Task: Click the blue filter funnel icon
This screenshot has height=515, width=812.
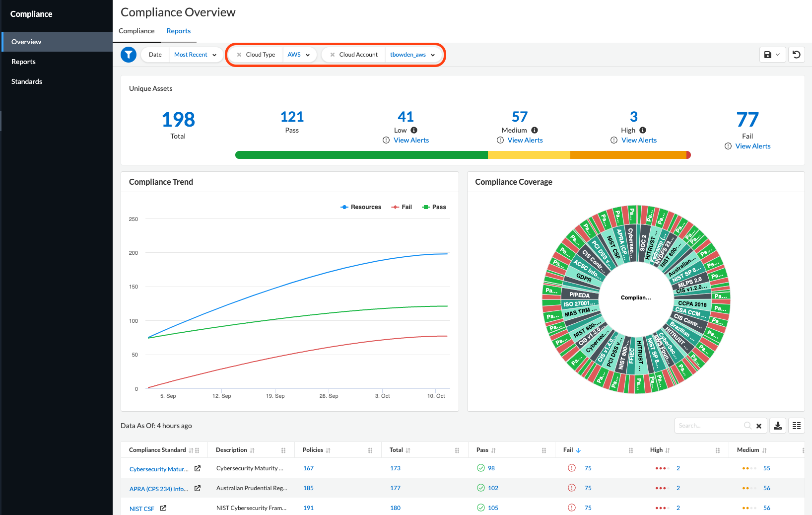Action: tap(129, 55)
